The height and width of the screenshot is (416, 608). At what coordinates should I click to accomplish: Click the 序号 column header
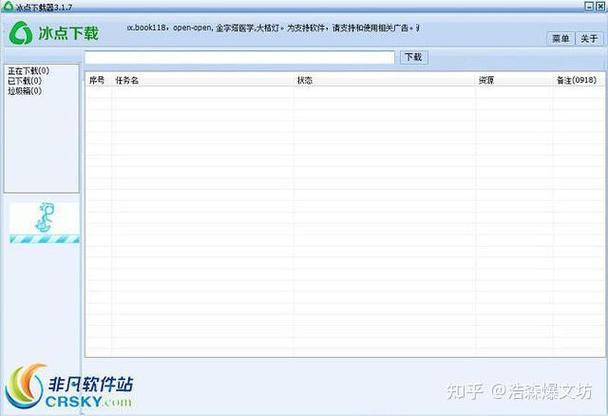(97, 80)
